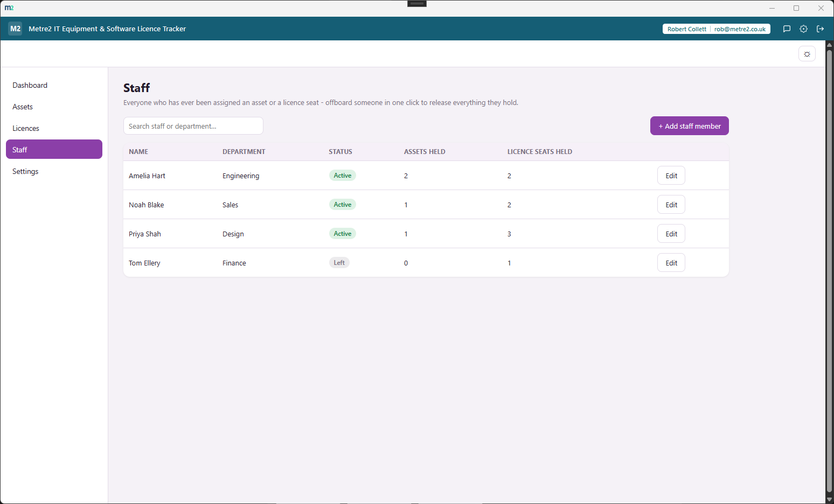The height and width of the screenshot is (504, 834).
Task: Click the DEPARTMENT column header
Action: click(244, 152)
